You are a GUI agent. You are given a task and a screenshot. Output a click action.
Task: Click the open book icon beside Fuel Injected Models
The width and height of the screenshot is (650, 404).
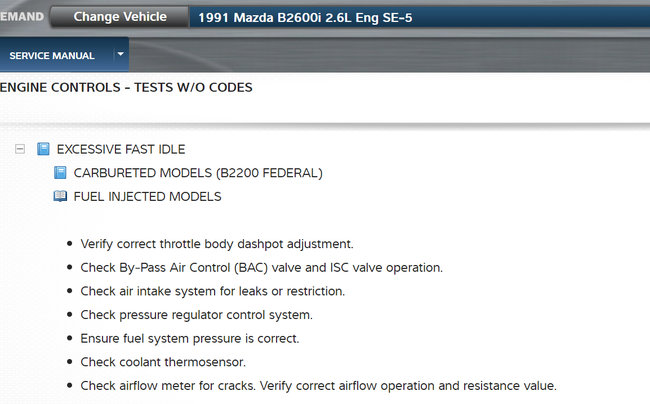(60, 197)
